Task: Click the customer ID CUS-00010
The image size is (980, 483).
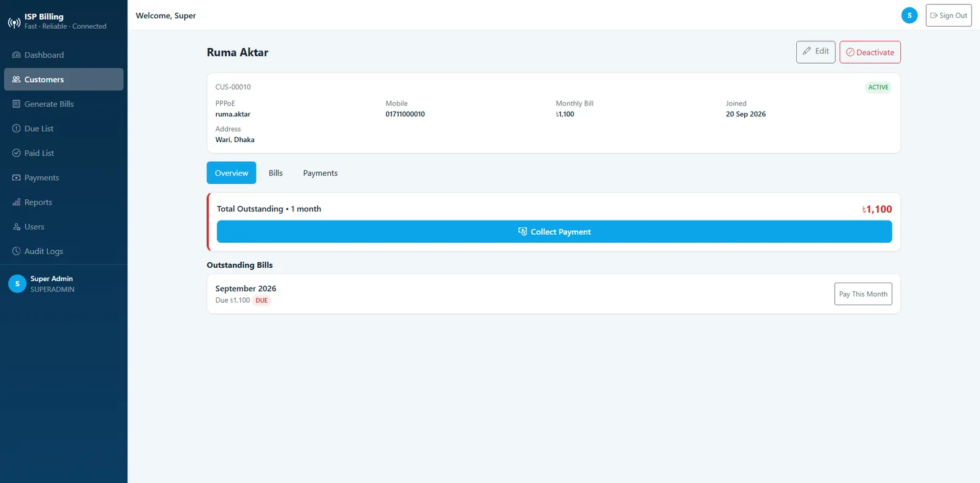Action: point(233,87)
